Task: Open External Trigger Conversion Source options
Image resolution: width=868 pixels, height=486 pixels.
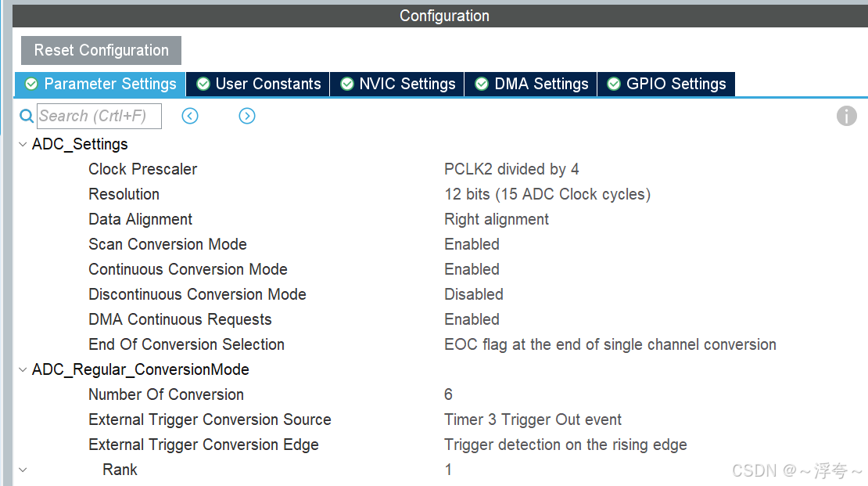Action: (532, 419)
